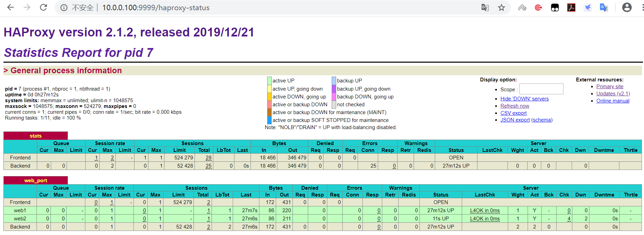
Task: Click the purple backup UP going down swatch
Action: [x=334, y=89]
